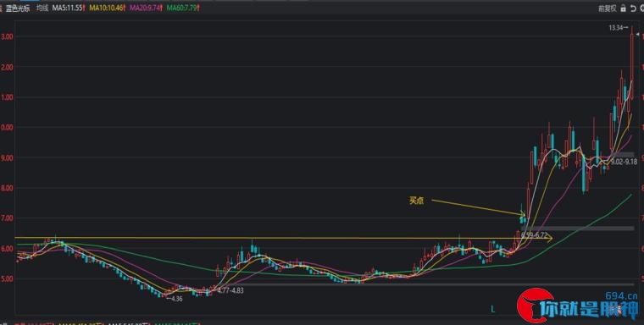
Task: Click the 13.34 high price label
Action: pos(615,28)
